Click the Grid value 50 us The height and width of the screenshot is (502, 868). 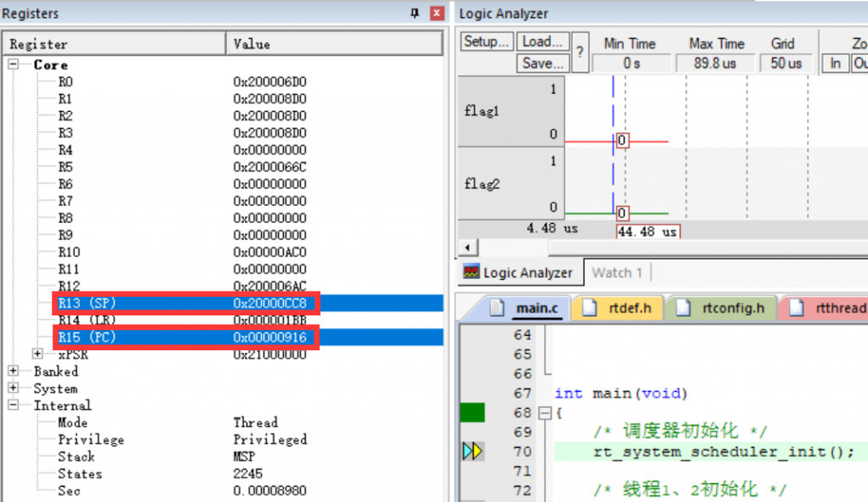point(786,63)
